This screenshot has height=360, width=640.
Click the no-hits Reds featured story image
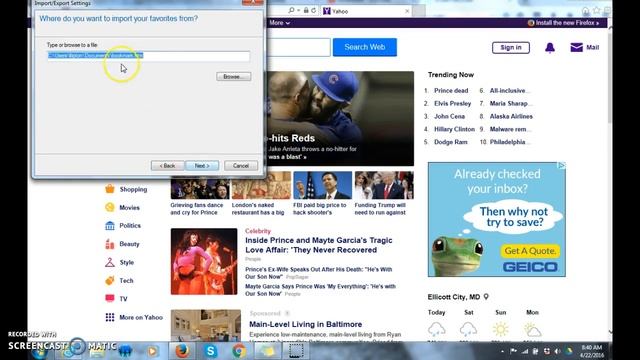(x=340, y=118)
